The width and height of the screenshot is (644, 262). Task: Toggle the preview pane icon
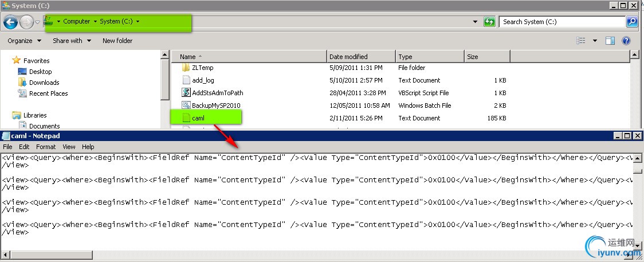(610, 41)
